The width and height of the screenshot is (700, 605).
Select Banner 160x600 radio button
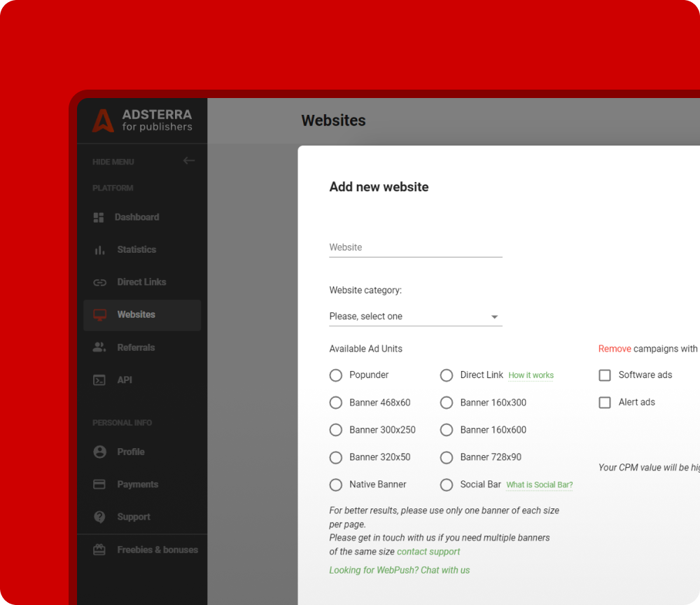point(447,430)
